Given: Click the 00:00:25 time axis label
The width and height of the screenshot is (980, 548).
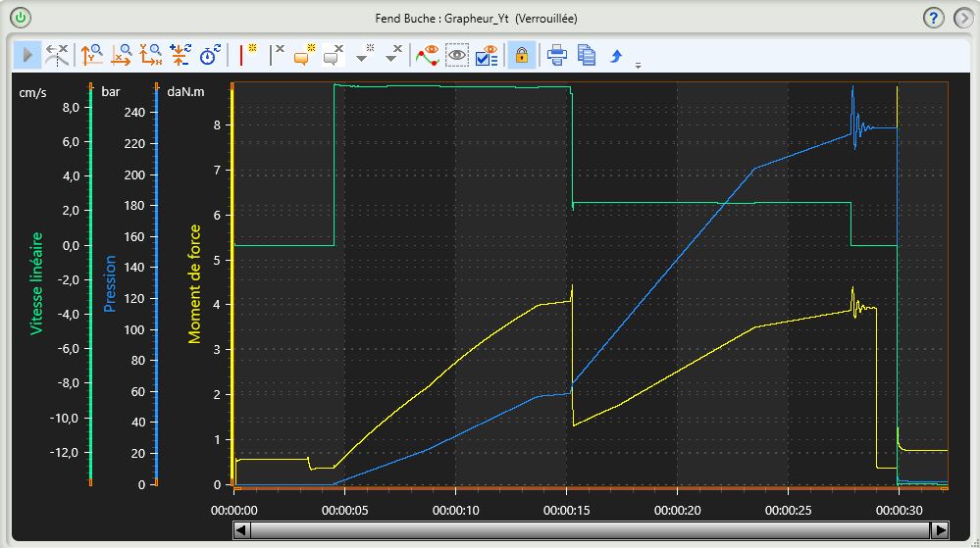Looking at the screenshot, I should point(788,510).
